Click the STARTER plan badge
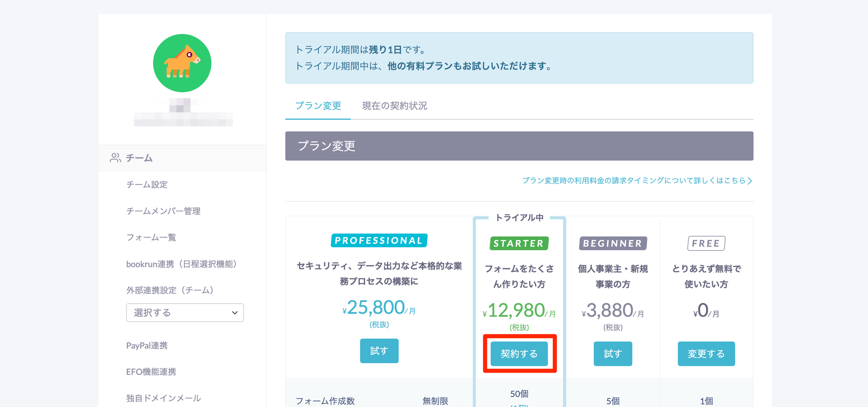Image resolution: width=868 pixels, height=407 pixels. 519,244
